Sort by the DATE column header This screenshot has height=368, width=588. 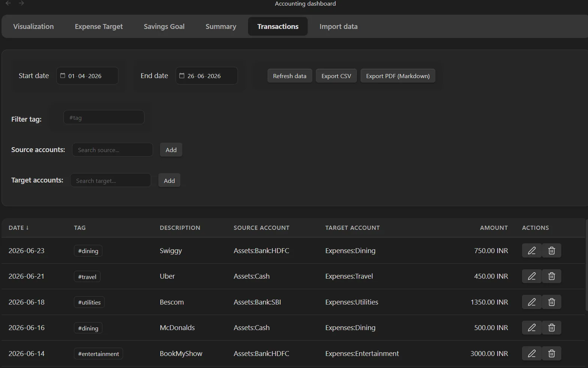click(x=19, y=228)
